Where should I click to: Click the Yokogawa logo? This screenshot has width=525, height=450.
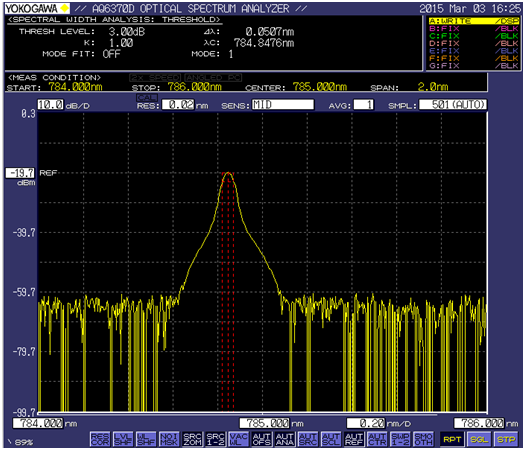(37, 8)
